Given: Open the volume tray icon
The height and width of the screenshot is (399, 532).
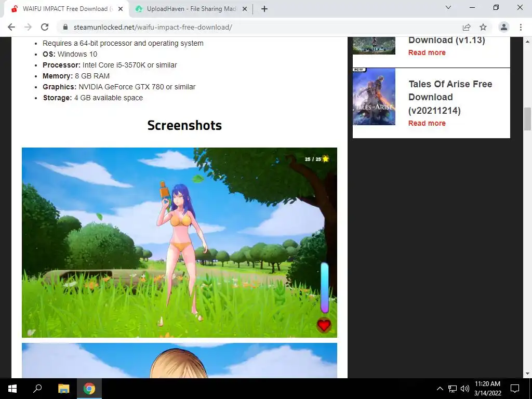Looking at the screenshot, I should coord(465,389).
